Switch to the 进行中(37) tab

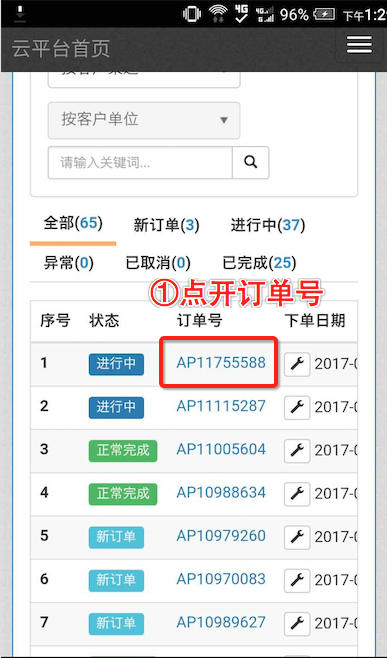click(x=268, y=225)
